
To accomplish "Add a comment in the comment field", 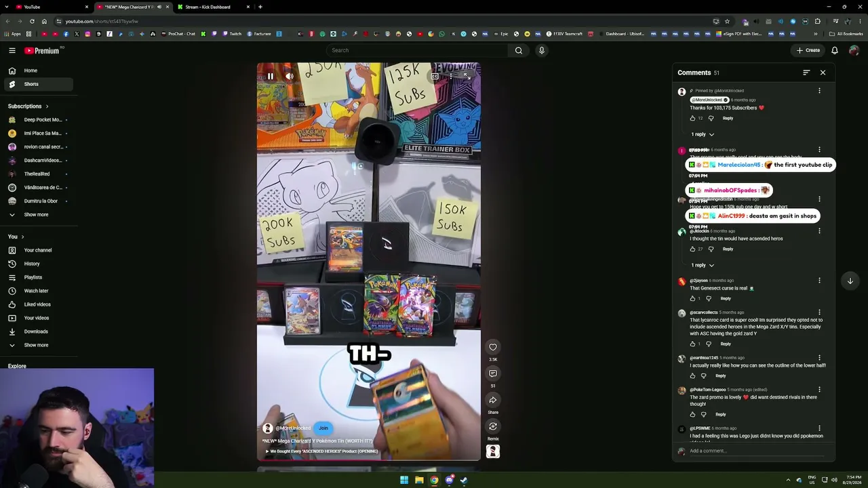I will [756, 451].
